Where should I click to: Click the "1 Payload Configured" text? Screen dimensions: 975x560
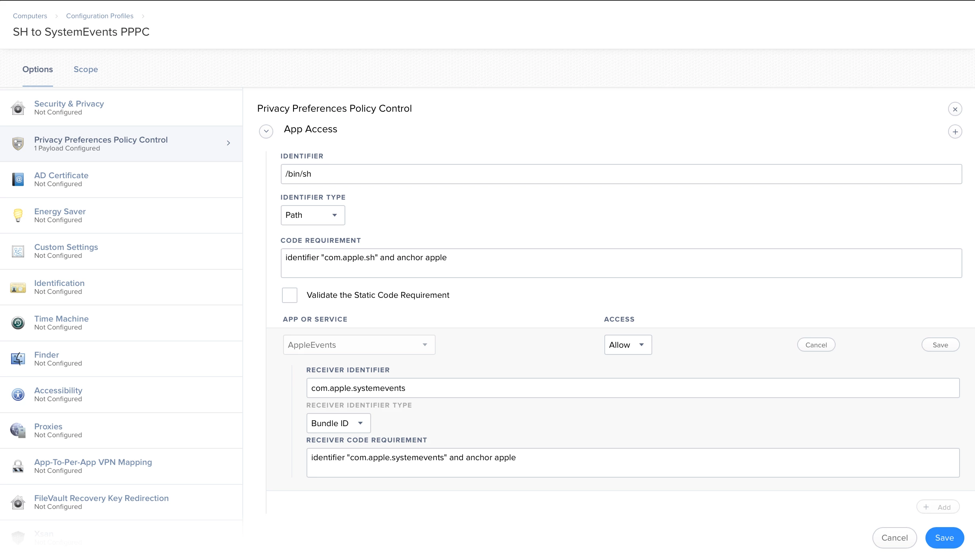(x=67, y=148)
